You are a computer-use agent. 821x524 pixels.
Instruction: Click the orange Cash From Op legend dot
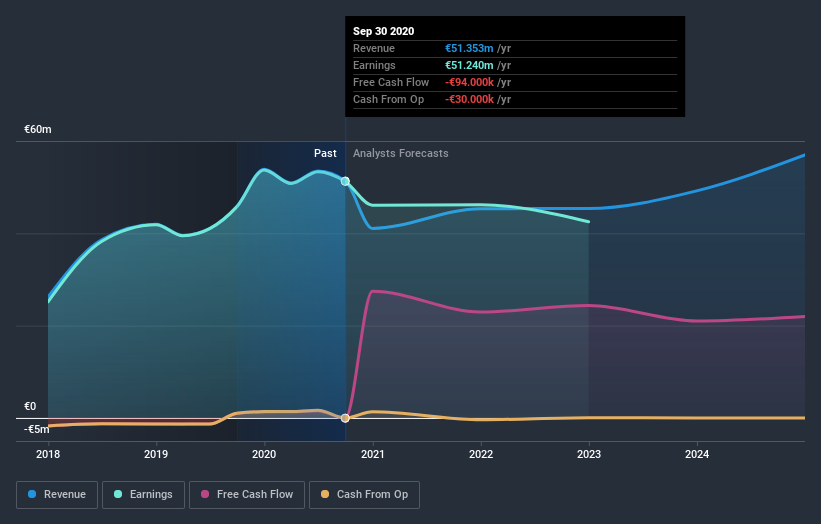325,494
